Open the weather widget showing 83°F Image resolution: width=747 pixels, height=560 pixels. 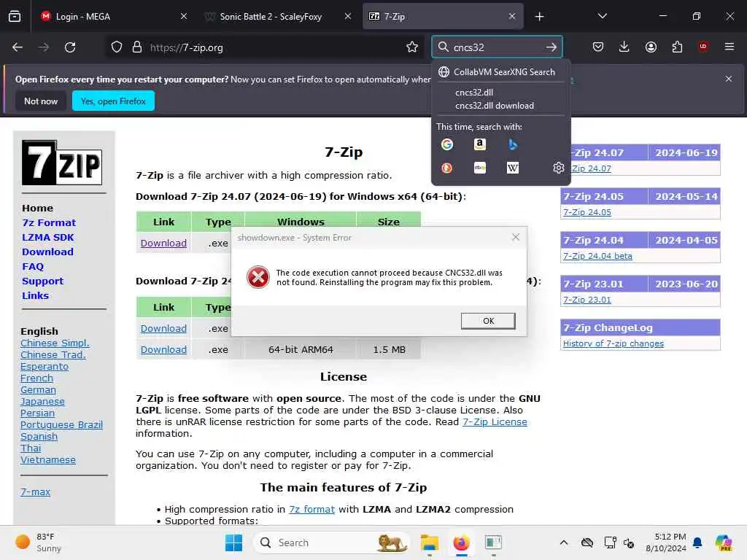point(38,542)
